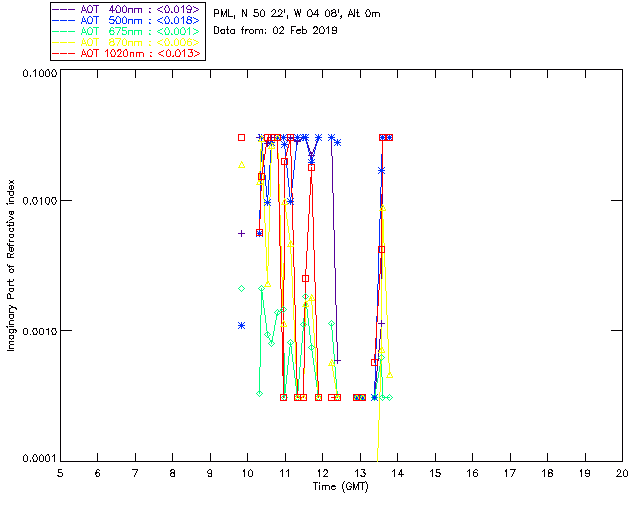
Task: Click the 20 tick label on time axis
Action: coord(622,473)
